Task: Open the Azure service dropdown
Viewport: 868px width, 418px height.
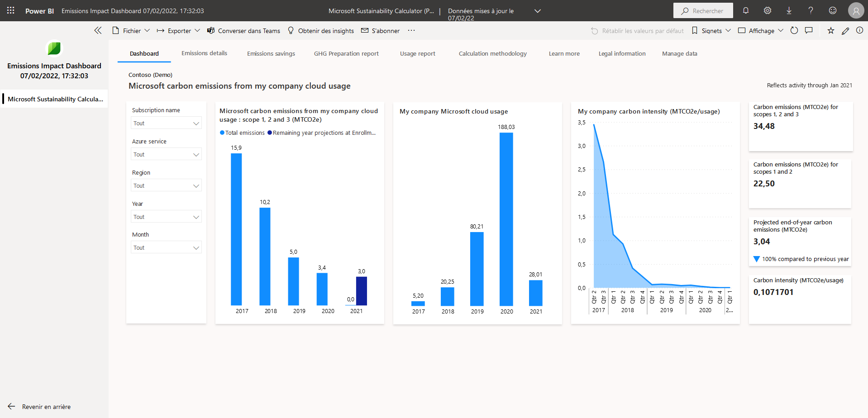Action: (x=167, y=154)
